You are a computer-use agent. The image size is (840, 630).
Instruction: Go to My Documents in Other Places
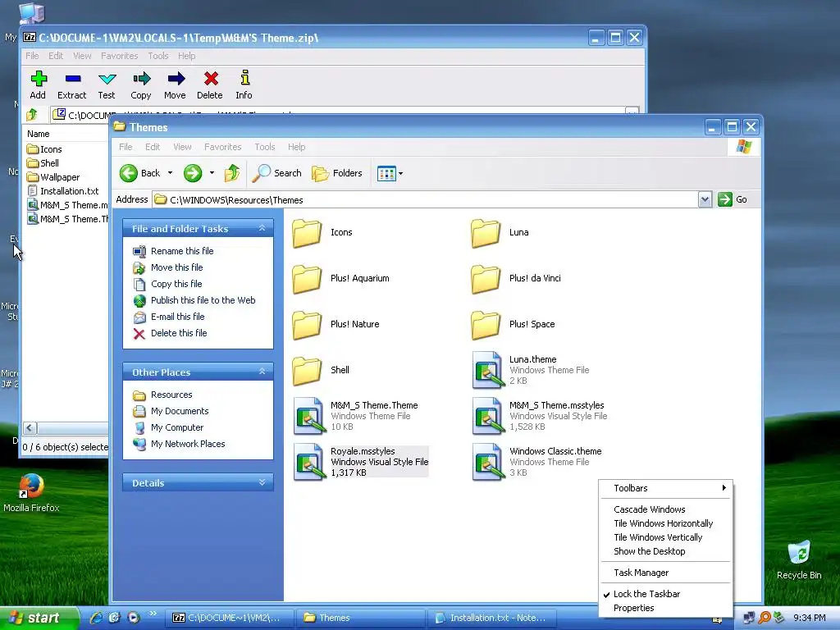[x=180, y=411]
